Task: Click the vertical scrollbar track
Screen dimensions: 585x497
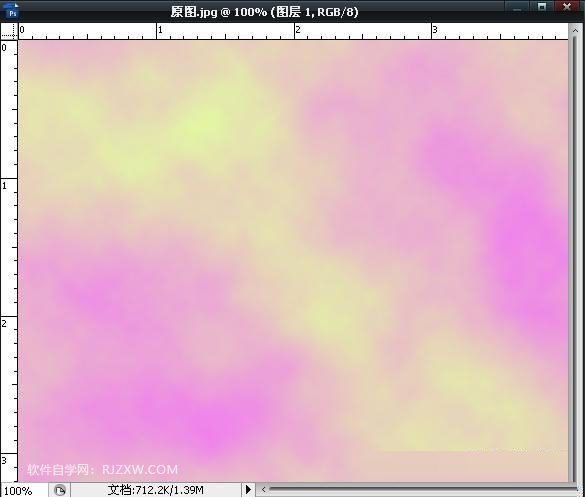Action: [x=575, y=260]
